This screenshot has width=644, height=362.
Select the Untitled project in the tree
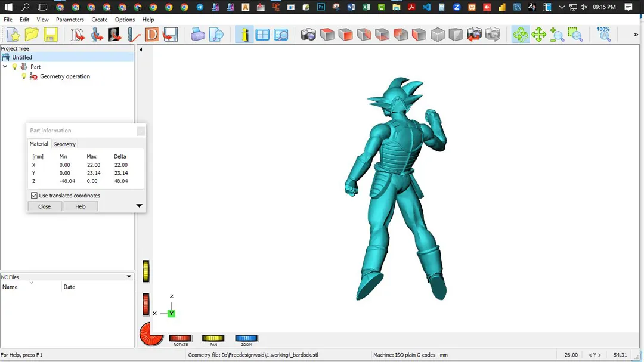click(22, 57)
